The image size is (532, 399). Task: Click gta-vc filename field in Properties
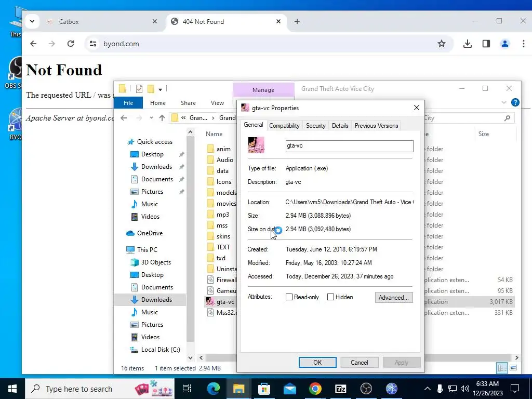pyautogui.click(x=350, y=146)
